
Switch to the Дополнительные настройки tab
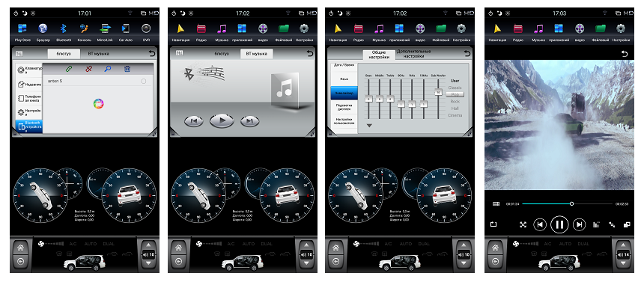[x=413, y=53]
